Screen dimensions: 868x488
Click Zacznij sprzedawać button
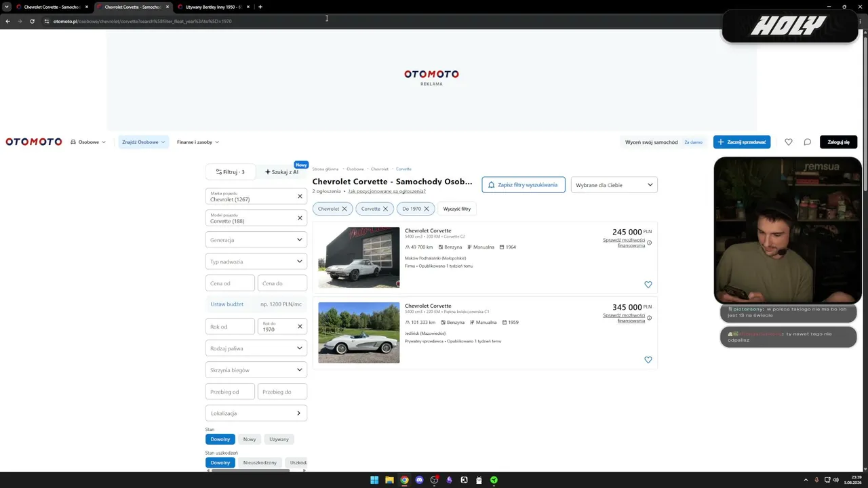(x=742, y=142)
